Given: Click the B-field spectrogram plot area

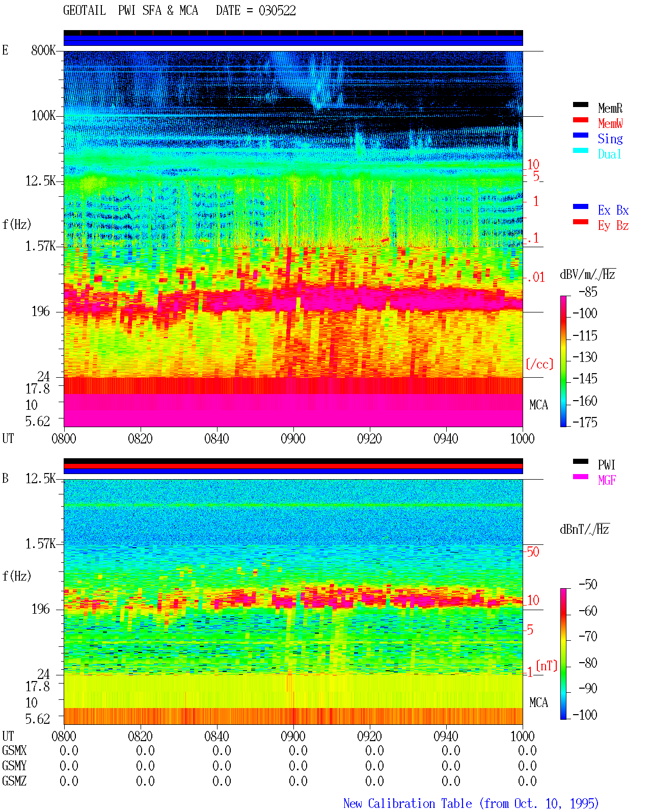Looking at the screenshot, I should tap(293, 602).
